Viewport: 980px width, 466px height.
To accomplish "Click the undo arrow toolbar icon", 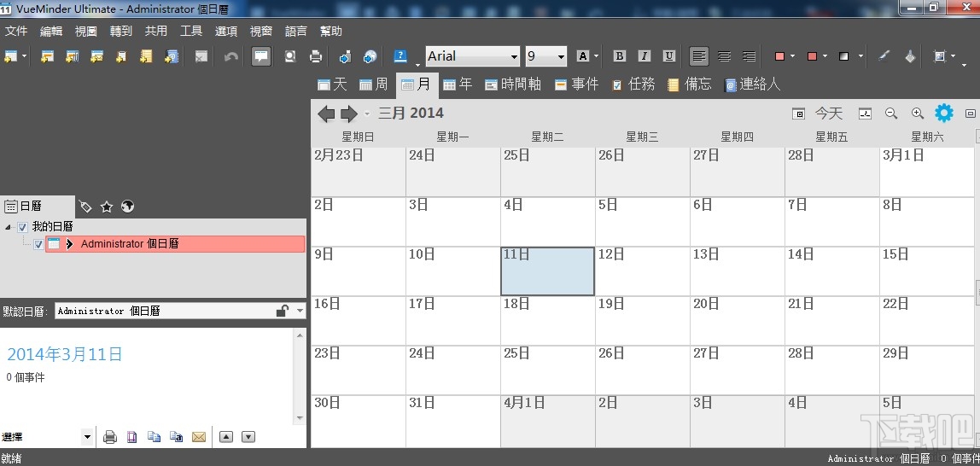I will 231,56.
